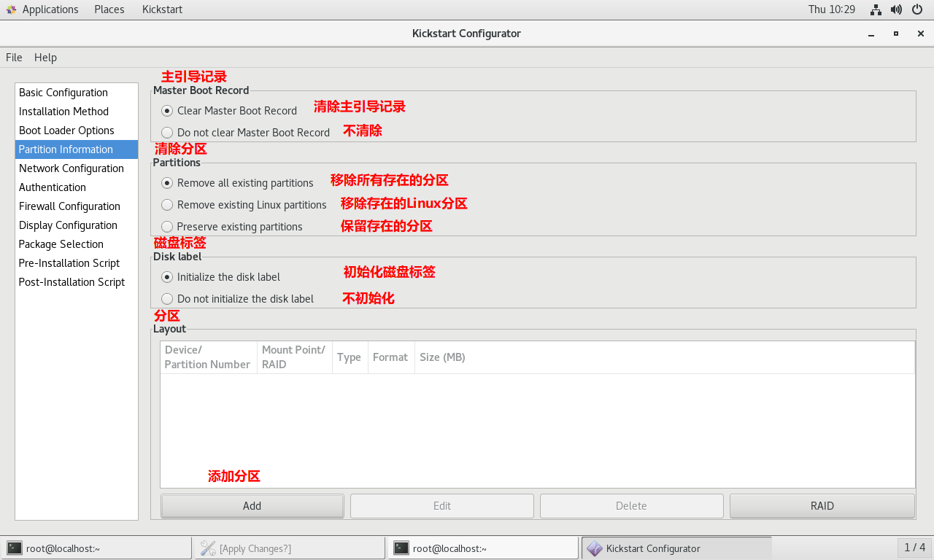
Task: Click the Type column header
Action: 350,357
